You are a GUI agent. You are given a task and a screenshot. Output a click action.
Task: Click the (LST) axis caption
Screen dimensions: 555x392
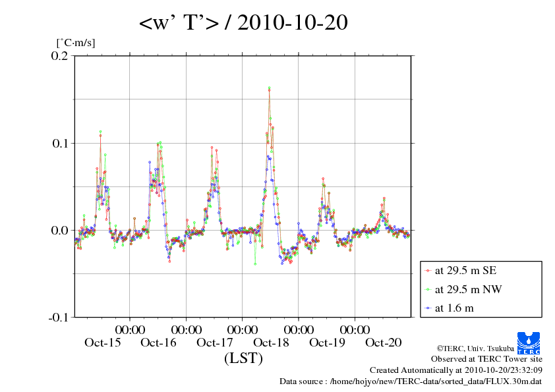coord(243,358)
